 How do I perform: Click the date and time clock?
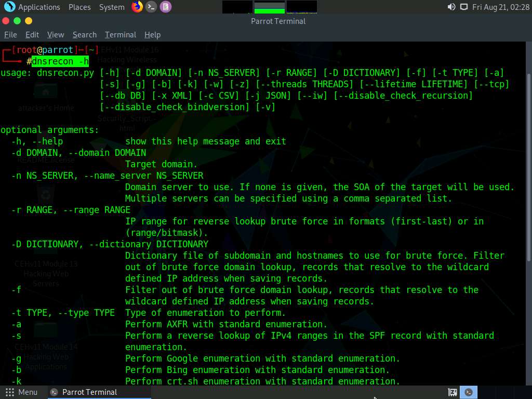pos(501,7)
